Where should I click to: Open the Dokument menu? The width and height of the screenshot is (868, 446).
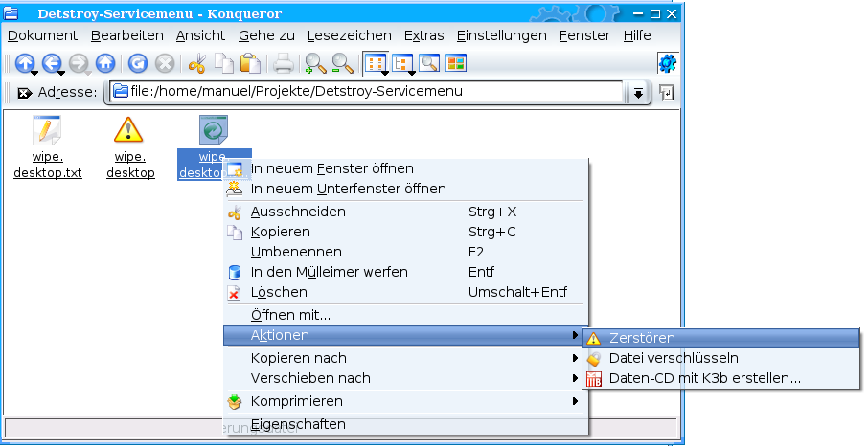click(x=42, y=36)
